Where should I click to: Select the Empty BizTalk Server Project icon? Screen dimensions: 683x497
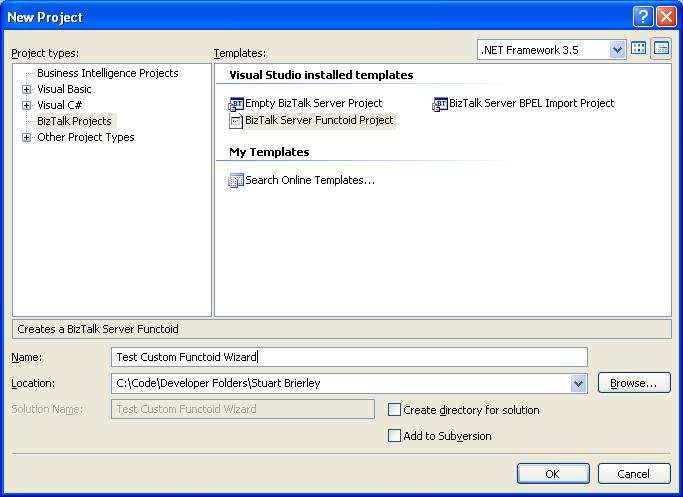click(x=236, y=104)
